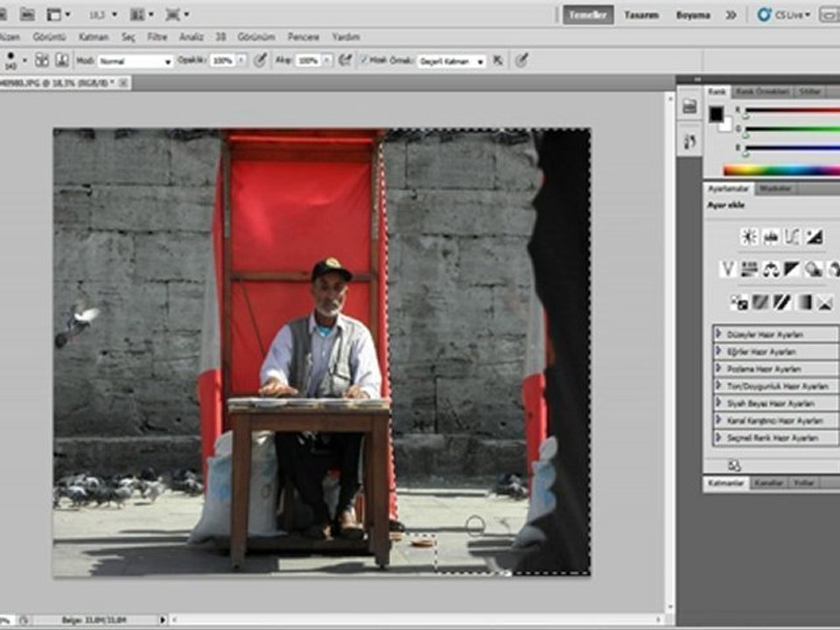Launch Mini Bridge from the application bar
This screenshot has height=630, width=840.
(x=27, y=15)
